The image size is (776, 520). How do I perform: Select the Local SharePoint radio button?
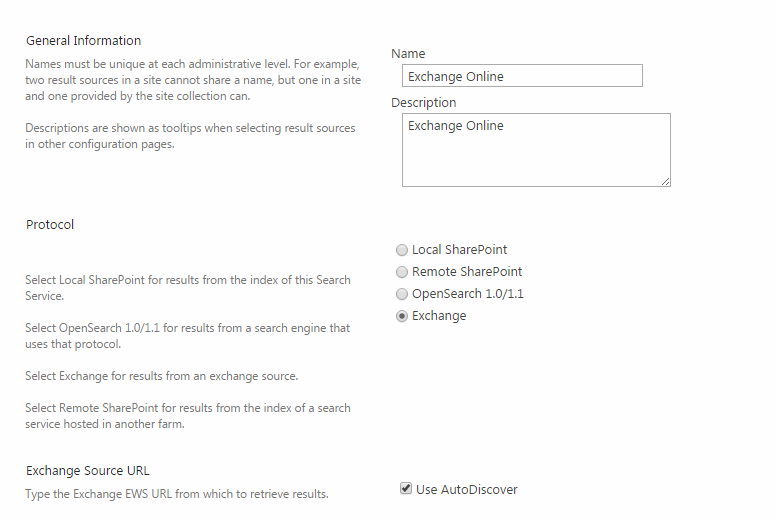tap(402, 250)
